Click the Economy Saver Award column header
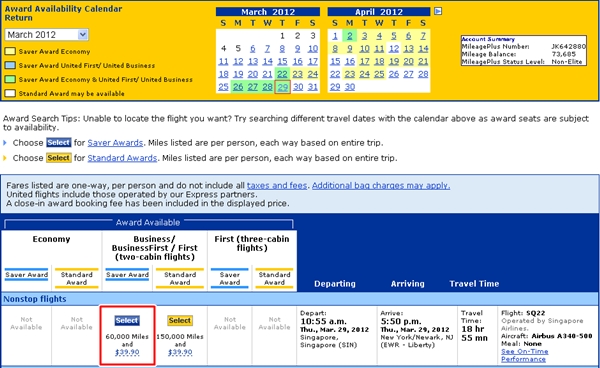The image size is (600, 368). coord(26,275)
